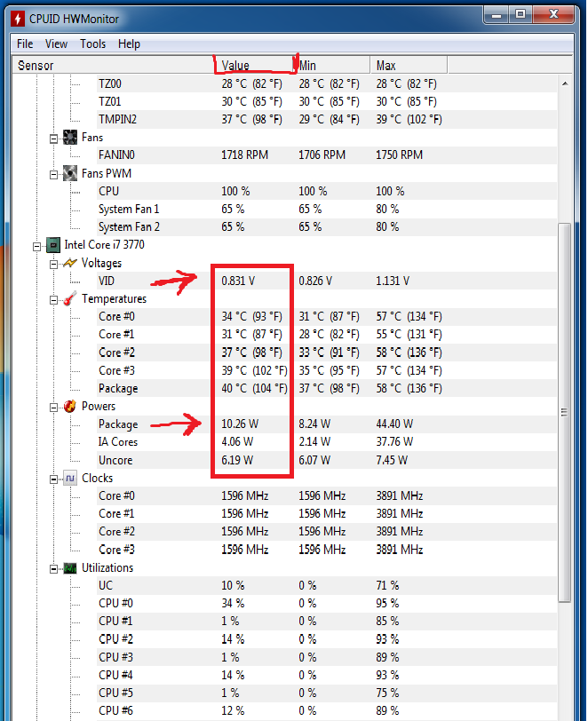This screenshot has height=721, width=588.
Task: Click the Max column header
Action: pyautogui.click(x=409, y=66)
